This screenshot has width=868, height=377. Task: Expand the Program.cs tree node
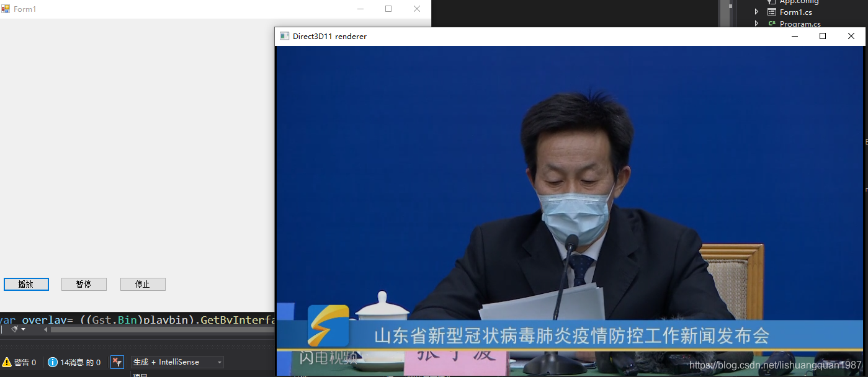(x=756, y=24)
